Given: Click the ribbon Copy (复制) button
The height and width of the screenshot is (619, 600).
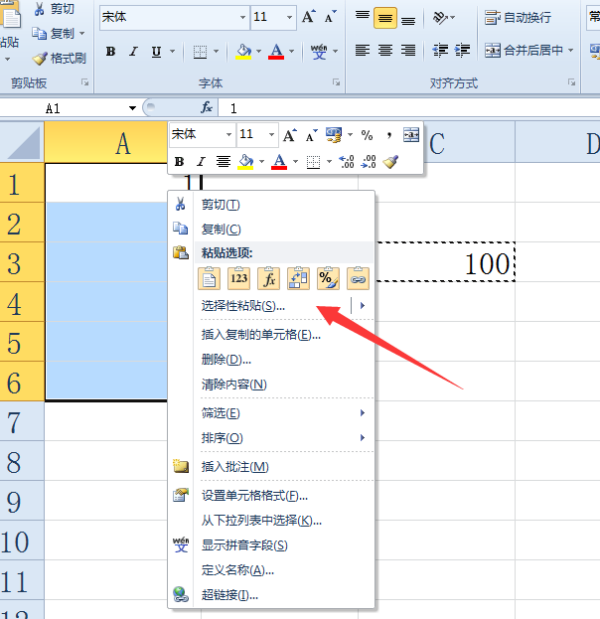Looking at the screenshot, I should pyautogui.click(x=53, y=34).
